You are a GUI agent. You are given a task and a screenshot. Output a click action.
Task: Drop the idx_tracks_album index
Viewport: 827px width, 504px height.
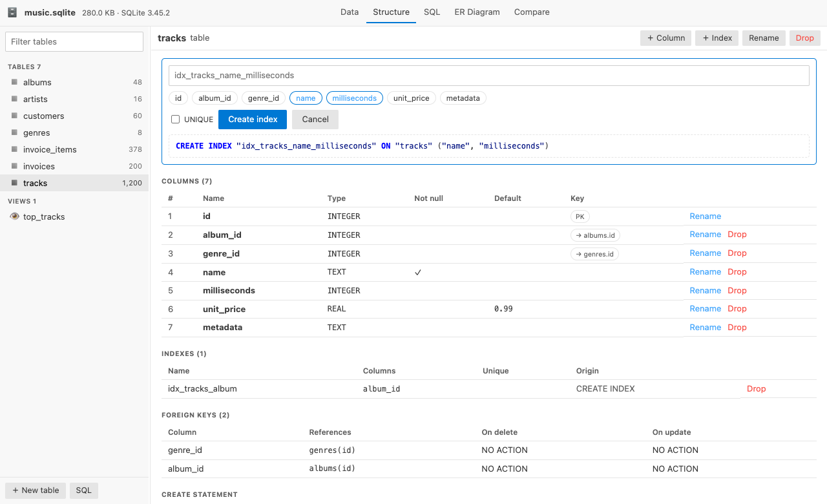(x=756, y=389)
